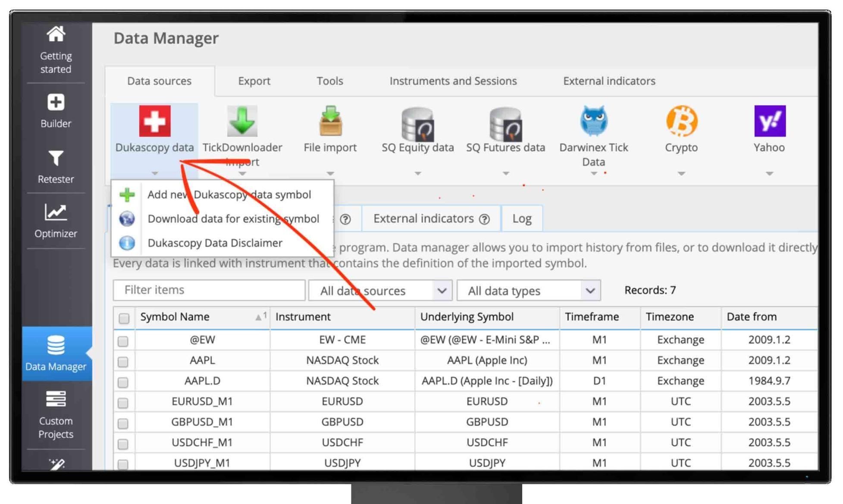Click the Yahoo data source icon
Image resolution: width=843 pixels, height=504 pixels.
[769, 121]
